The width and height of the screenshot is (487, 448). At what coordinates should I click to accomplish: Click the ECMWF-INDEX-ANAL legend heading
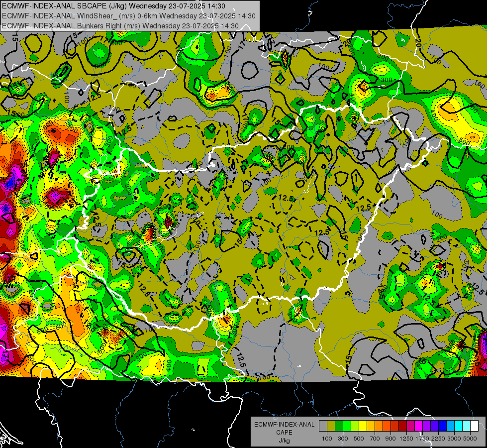(x=285, y=425)
